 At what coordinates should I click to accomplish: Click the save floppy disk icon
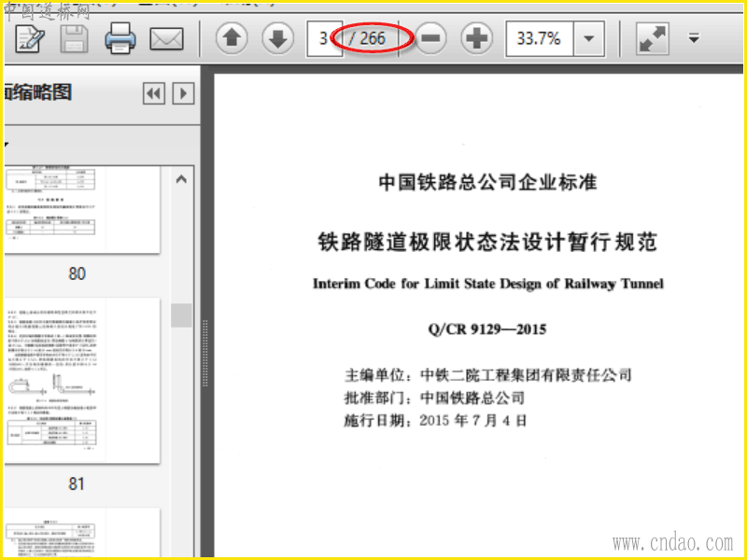pos(75,38)
